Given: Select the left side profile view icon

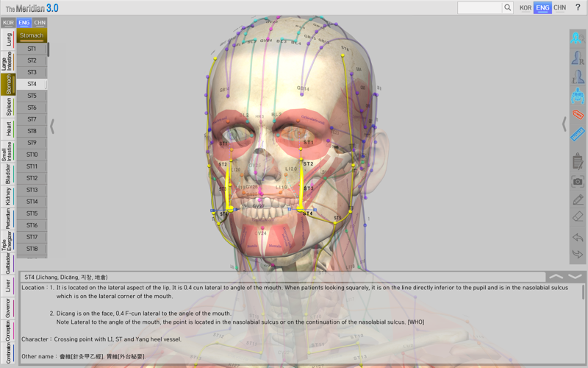Looking at the screenshot, I should click(x=578, y=77).
